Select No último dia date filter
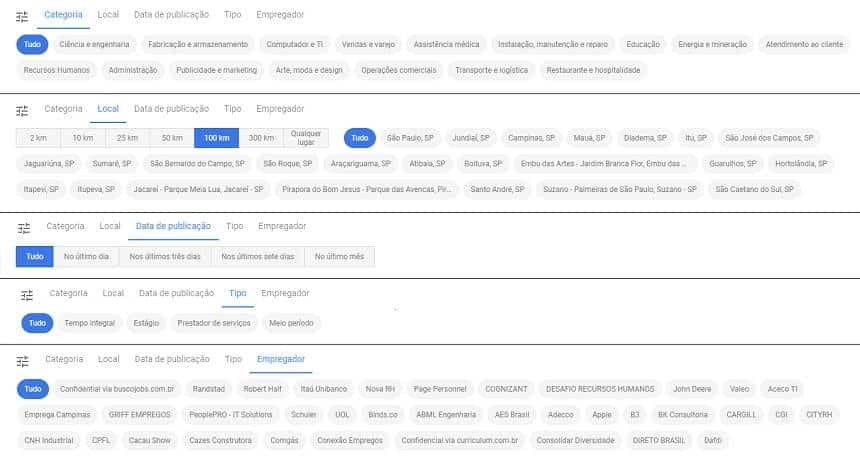Image resolution: width=860 pixels, height=460 pixels. point(86,257)
